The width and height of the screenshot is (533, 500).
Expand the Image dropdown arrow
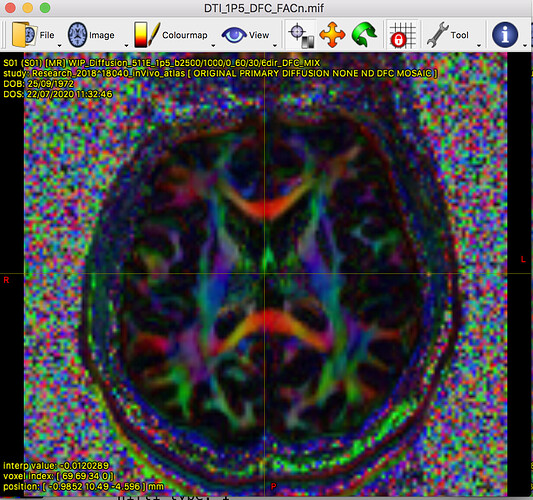[x=126, y=46]
